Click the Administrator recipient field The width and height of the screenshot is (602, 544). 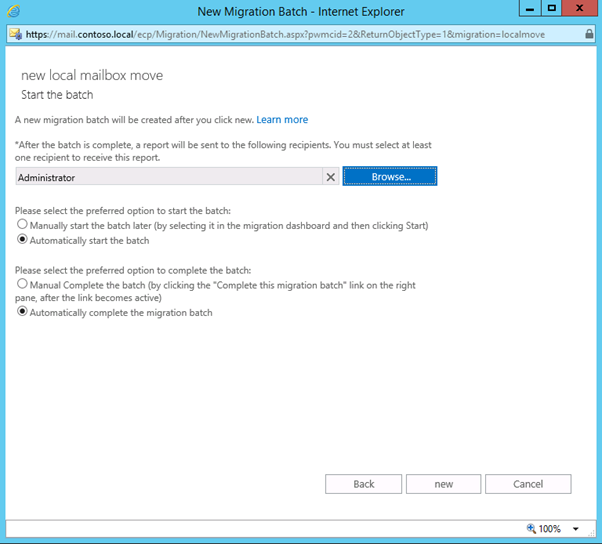pyautogui.click(x=169, y=177)
